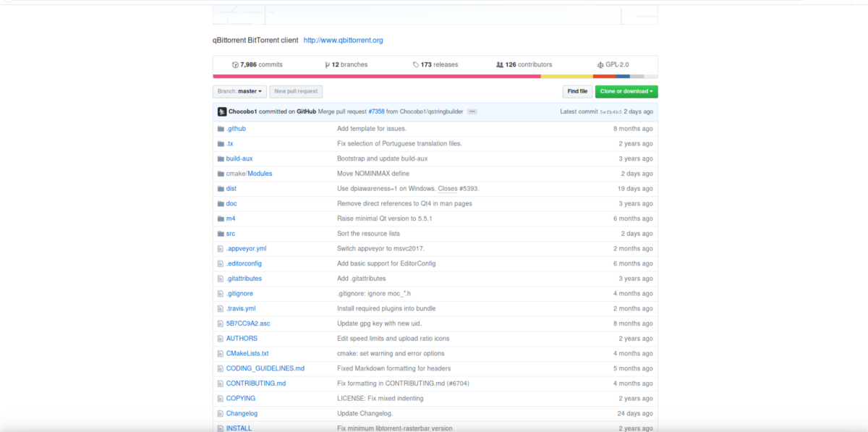Click the file icon beside COPYING
The image size is (868, 432).
221,398
